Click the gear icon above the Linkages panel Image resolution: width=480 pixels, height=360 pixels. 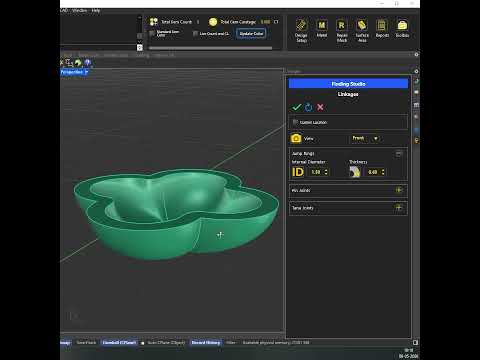click(416, 71)
